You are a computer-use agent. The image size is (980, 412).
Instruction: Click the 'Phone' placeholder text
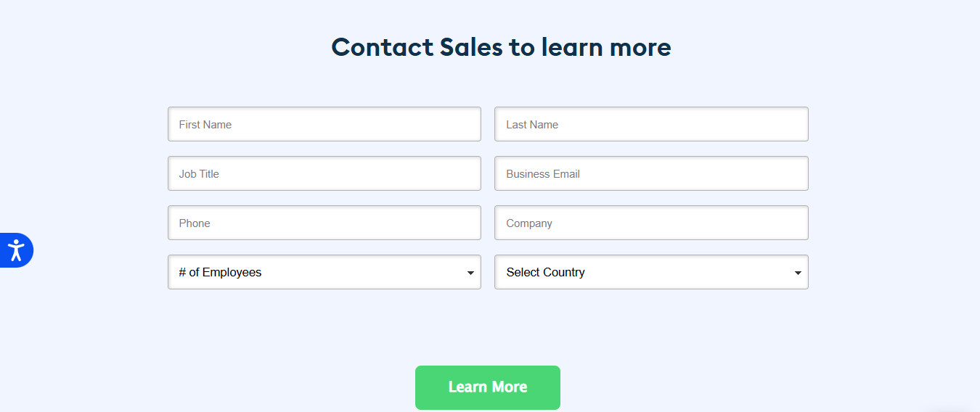195,223
